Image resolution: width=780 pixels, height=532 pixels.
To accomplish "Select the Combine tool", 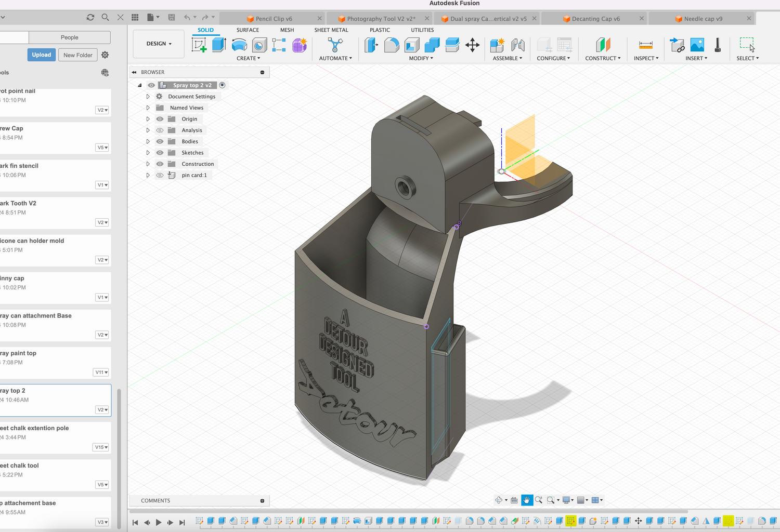I will tap(432, 45).
